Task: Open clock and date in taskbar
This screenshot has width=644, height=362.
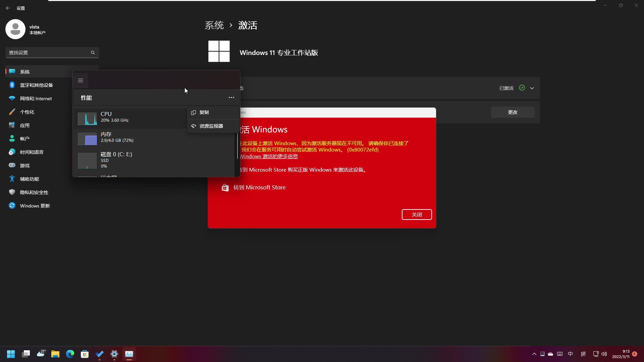Action: (x=621, y=354)
